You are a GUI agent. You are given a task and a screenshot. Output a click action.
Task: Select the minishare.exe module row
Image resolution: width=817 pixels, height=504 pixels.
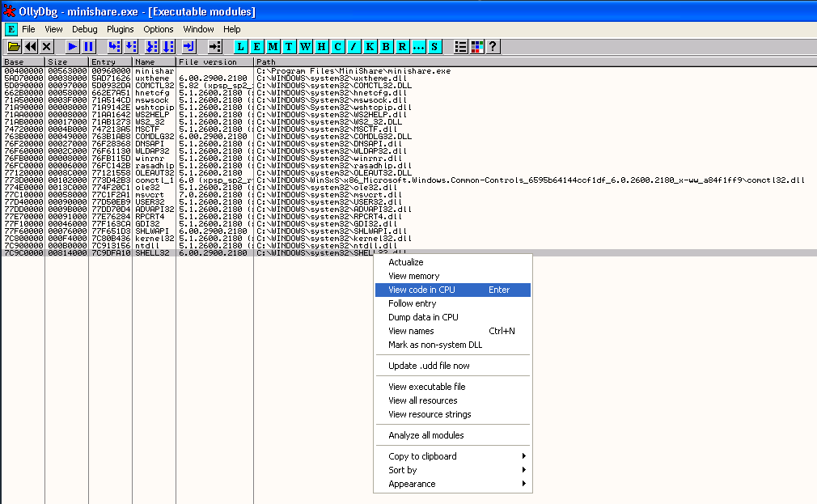pos(409,71)
